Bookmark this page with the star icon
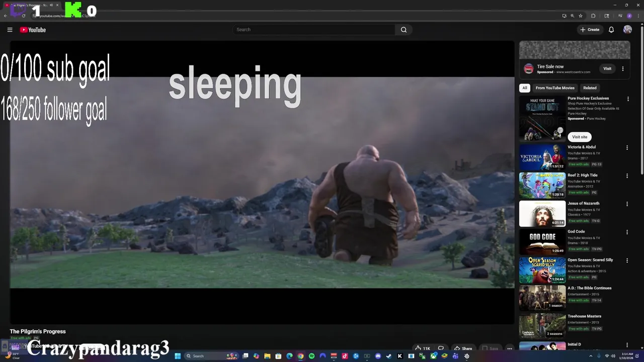This screenshot has height=362, width=644. pos(581,16)
